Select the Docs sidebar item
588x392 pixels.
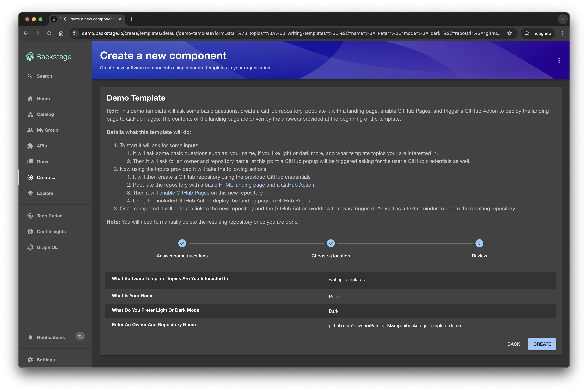tap(42, 162)
